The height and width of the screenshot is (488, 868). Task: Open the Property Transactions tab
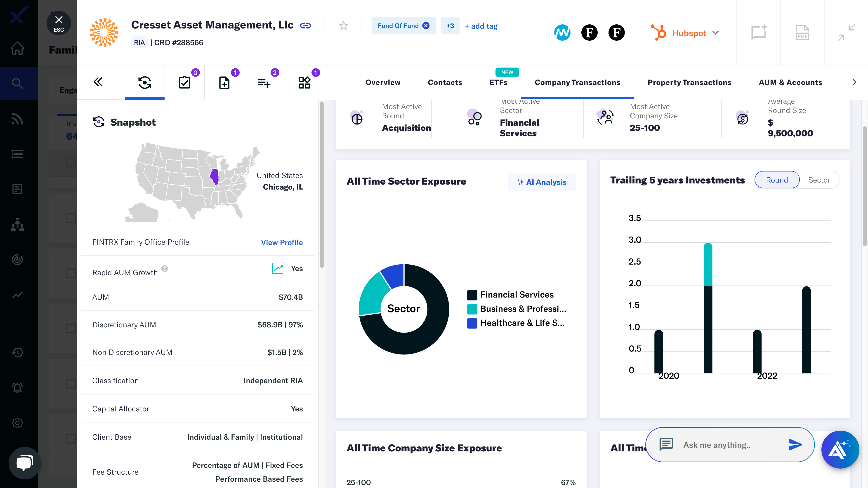(x=689, y=82)
